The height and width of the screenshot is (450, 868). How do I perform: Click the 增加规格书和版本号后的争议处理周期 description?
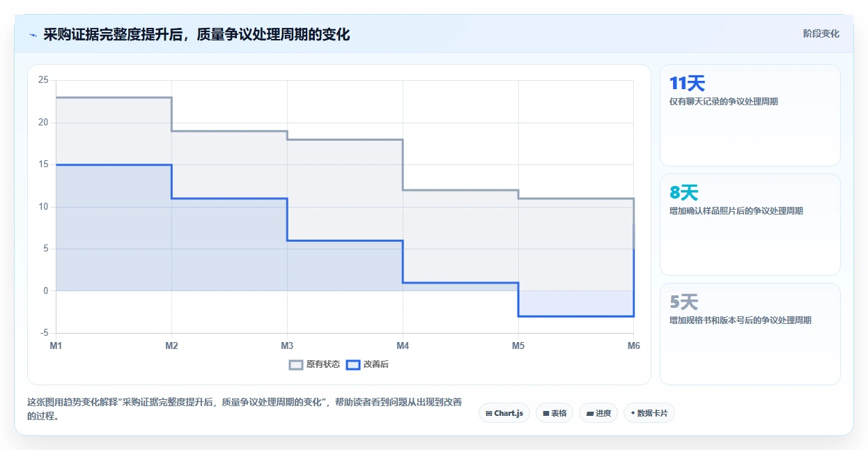point(740,320)
